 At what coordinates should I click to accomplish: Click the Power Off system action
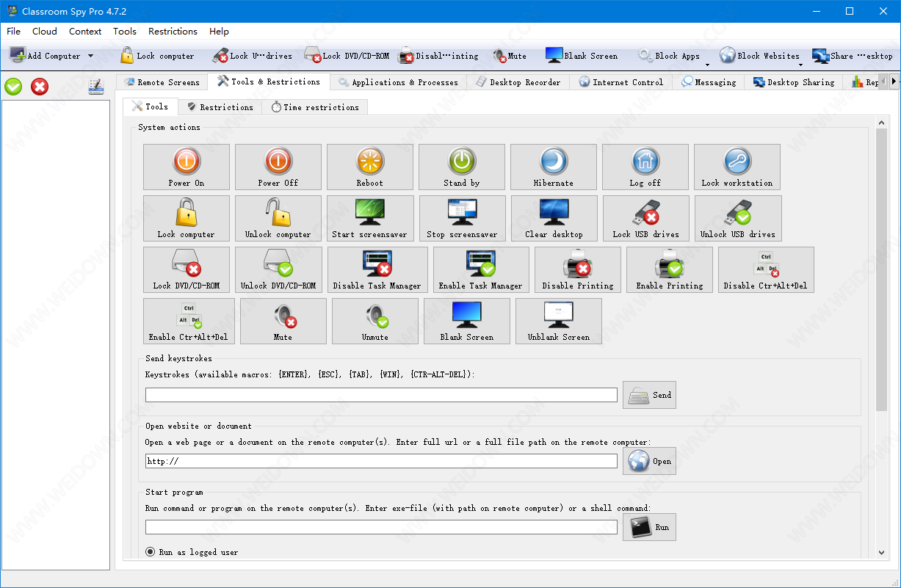click(278, 167)
